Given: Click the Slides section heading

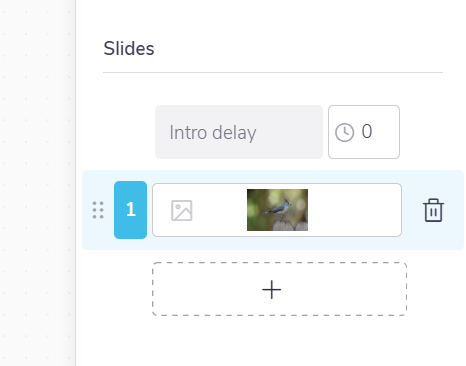Looking at the screenshot, I should pos(129,49).
